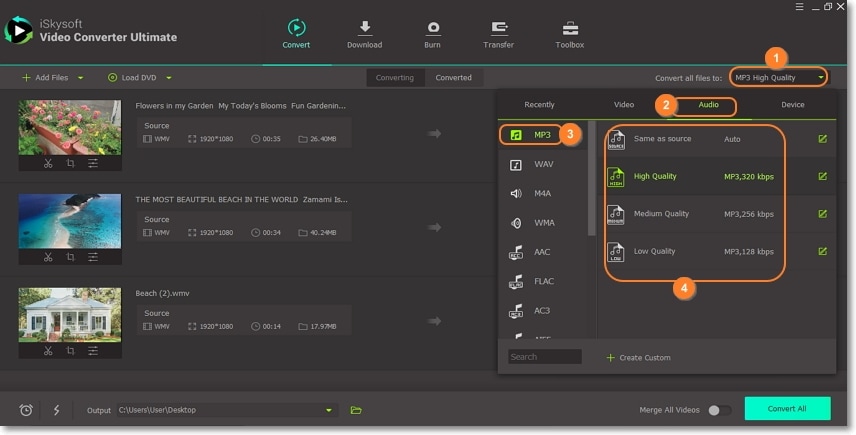Viewport: 856px width, 435px height.
Task: Edit the Low Quality preset
Action: (x=822, y=252)
